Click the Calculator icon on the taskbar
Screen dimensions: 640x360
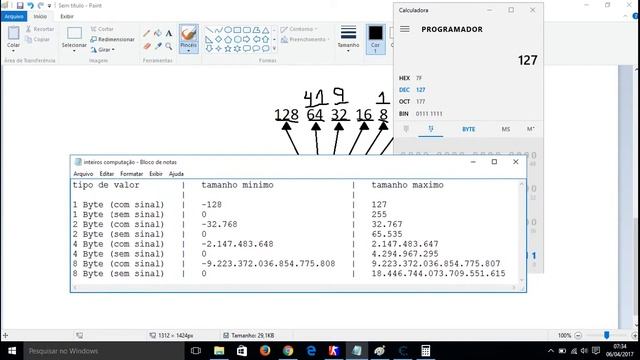tap(425, 351)
